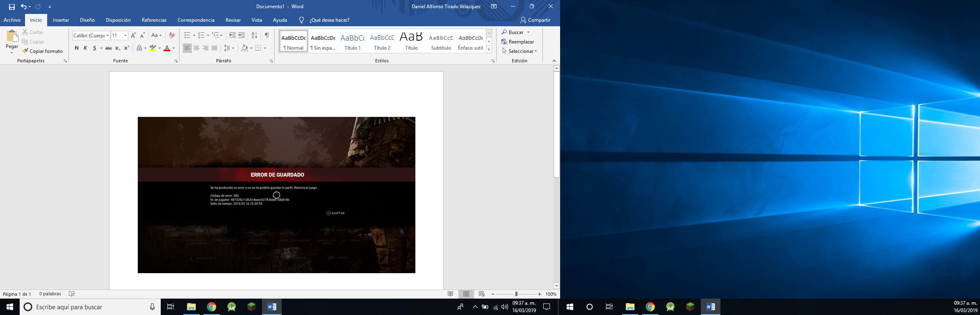Apply the red font color
Screen dimensions: 980x315
coord(167,48)
